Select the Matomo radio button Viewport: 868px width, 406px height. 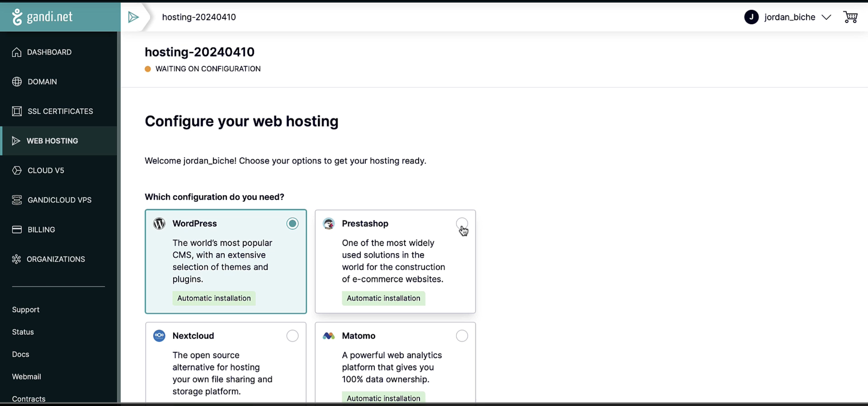462,336
